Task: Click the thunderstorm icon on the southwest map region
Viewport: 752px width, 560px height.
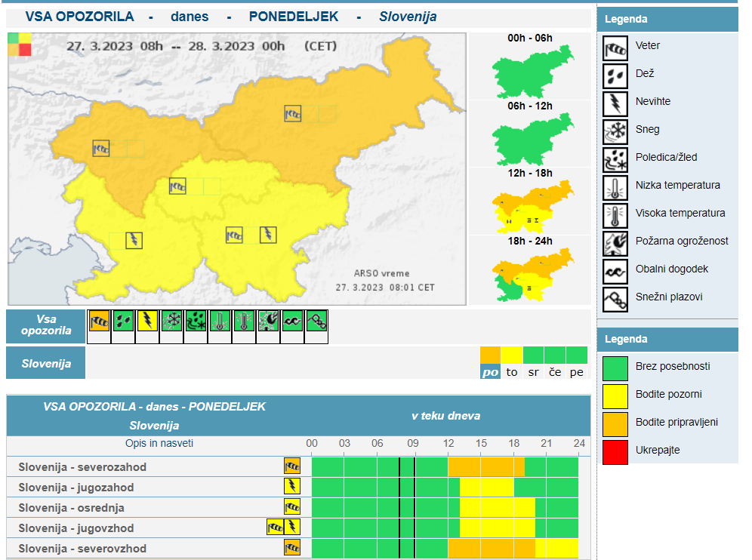Action: (x=134, y=240)
